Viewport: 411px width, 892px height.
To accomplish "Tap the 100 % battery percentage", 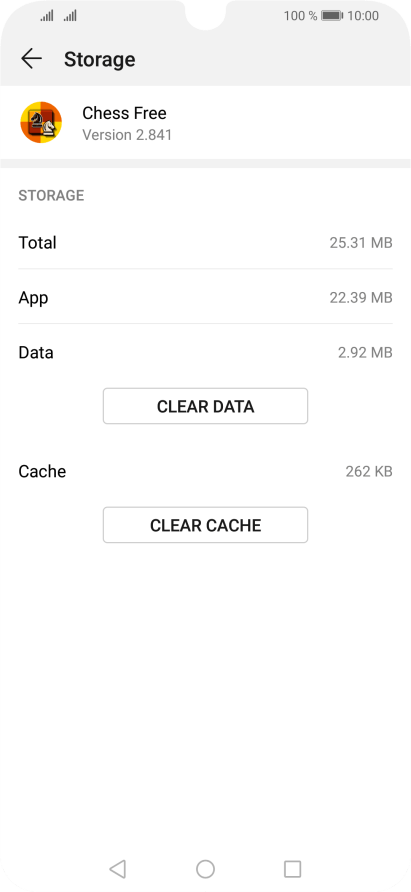I will pos(301,16).
